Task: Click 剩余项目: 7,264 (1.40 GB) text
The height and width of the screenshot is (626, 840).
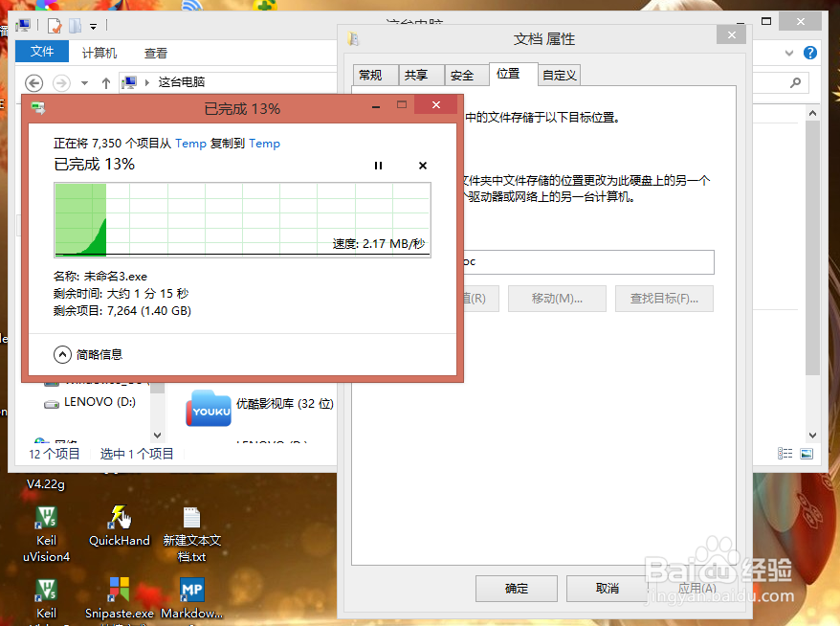Action: click(122, 311)
